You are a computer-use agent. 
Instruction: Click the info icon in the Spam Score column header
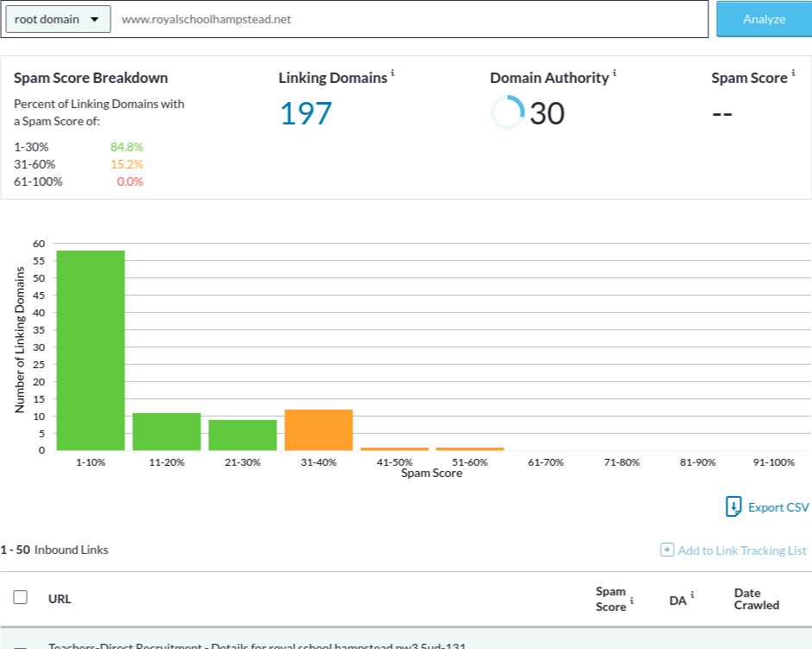click(x=631, y=600)
